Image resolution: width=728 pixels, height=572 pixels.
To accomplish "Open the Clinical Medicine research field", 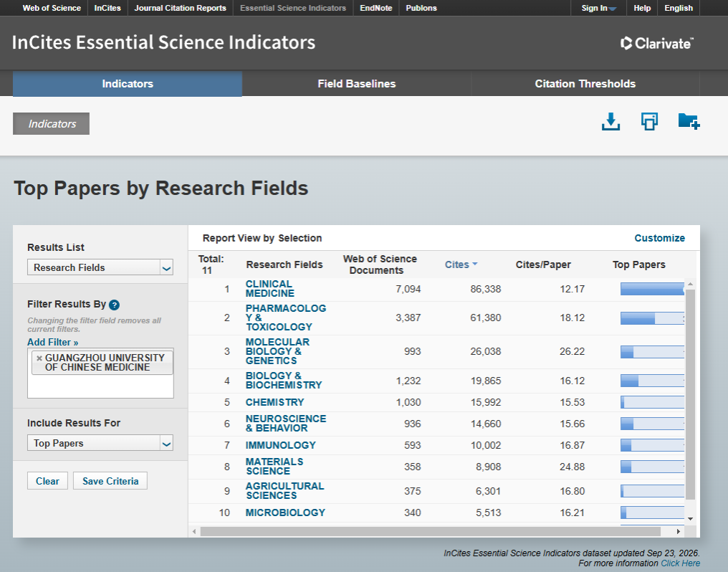I will click(269, 289).
